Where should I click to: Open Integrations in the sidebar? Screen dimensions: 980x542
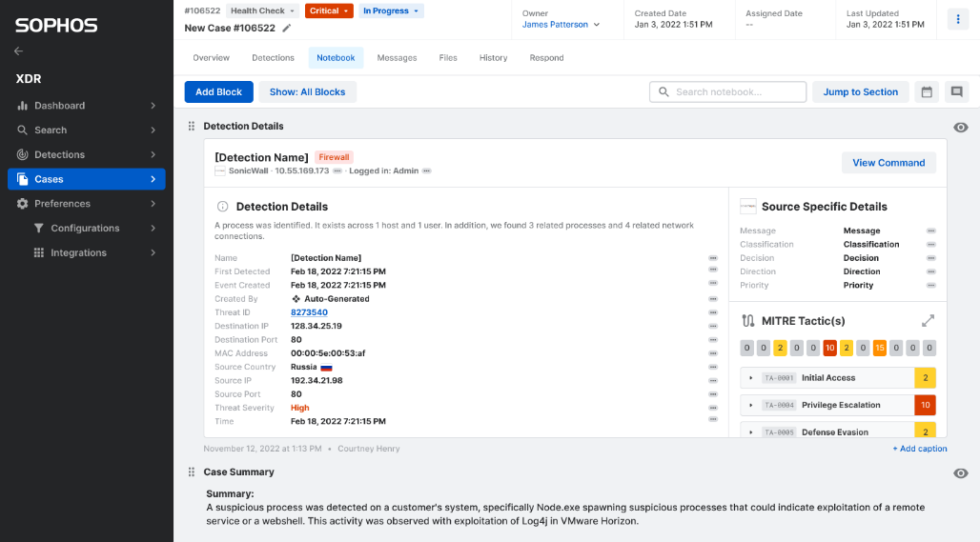[x=86, y=252]
